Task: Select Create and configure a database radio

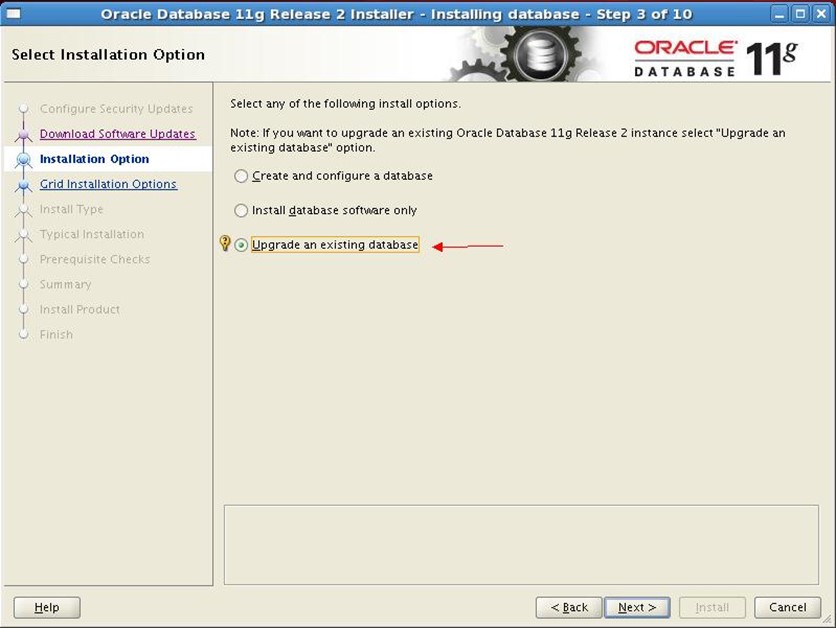Action: [x=241, y=176]
